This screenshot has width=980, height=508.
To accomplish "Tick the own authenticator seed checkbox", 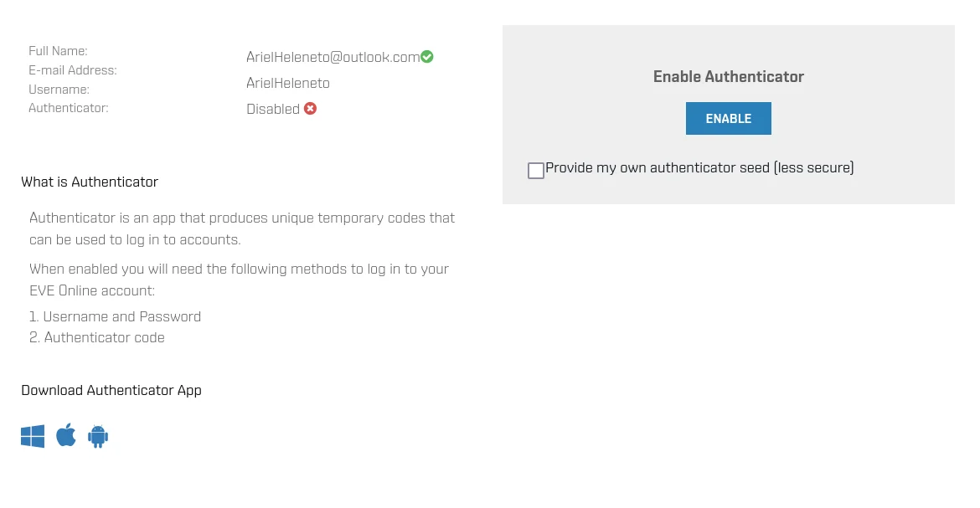I will (535, 171).
